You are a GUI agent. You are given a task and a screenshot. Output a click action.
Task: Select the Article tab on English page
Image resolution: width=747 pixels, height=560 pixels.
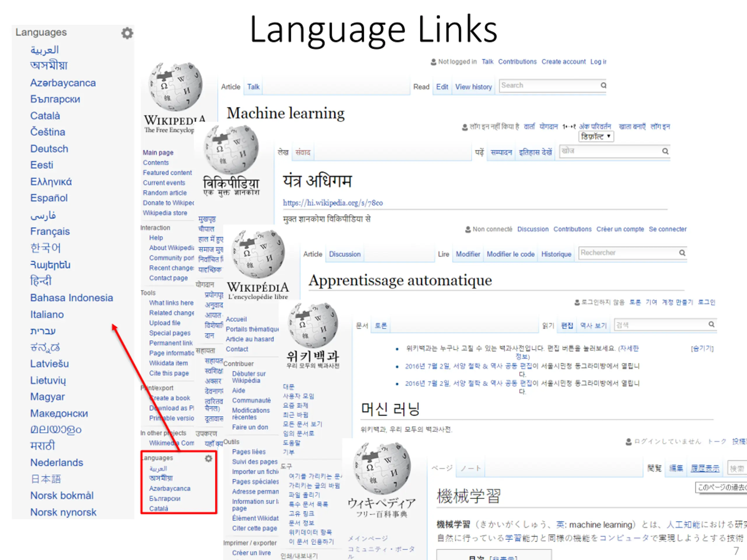click(231, 87)
